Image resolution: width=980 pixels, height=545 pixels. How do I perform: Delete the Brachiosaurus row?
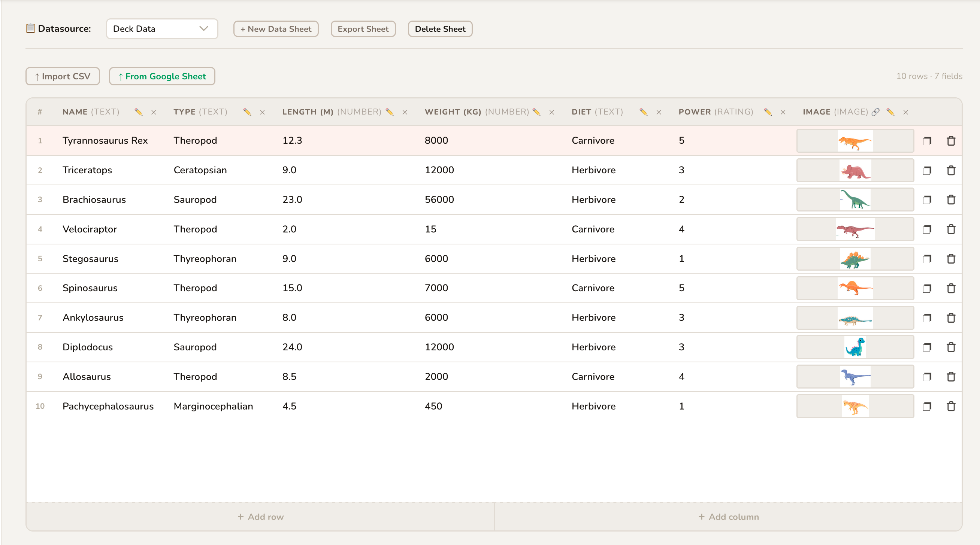click(x=951, y=200)
